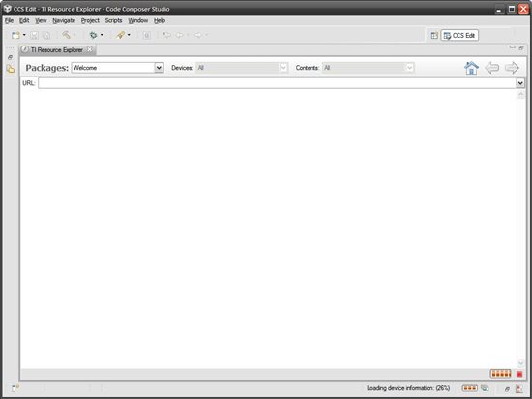Stop loading with the red square icon
The height and width of the screenshot is (399, 532).
tap(519, 374)
